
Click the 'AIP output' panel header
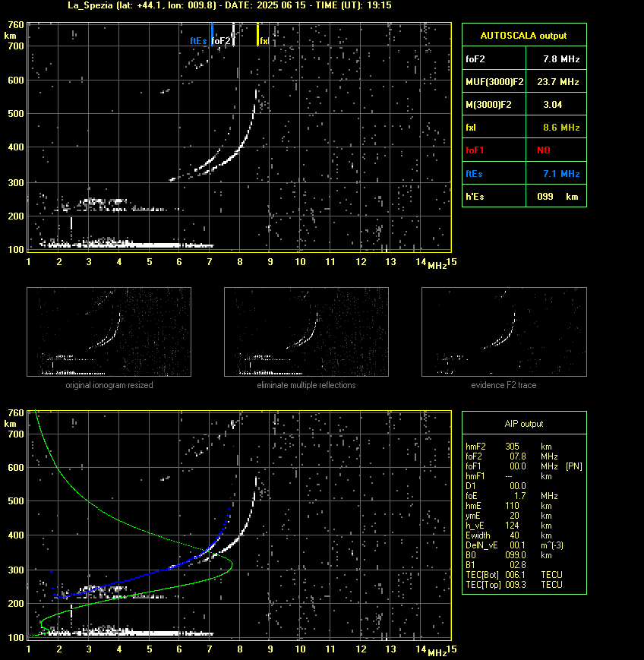524,424
